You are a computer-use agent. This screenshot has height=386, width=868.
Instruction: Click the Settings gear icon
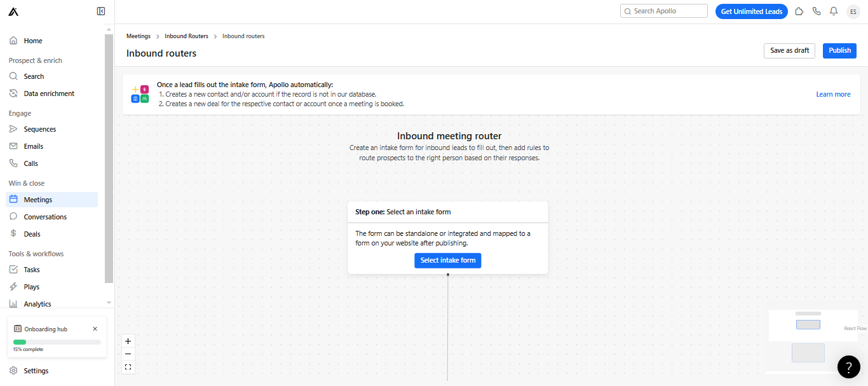[x=13, y=371]
